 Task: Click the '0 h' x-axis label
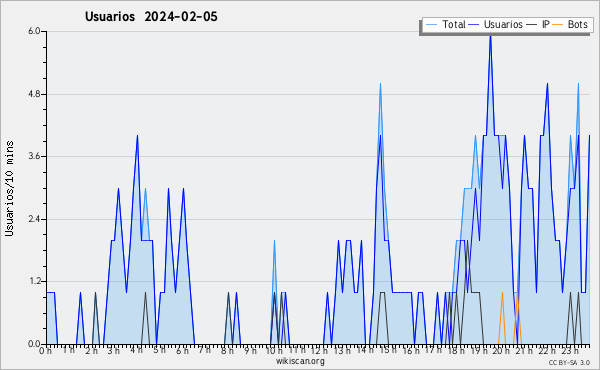[x=45, y=350]
